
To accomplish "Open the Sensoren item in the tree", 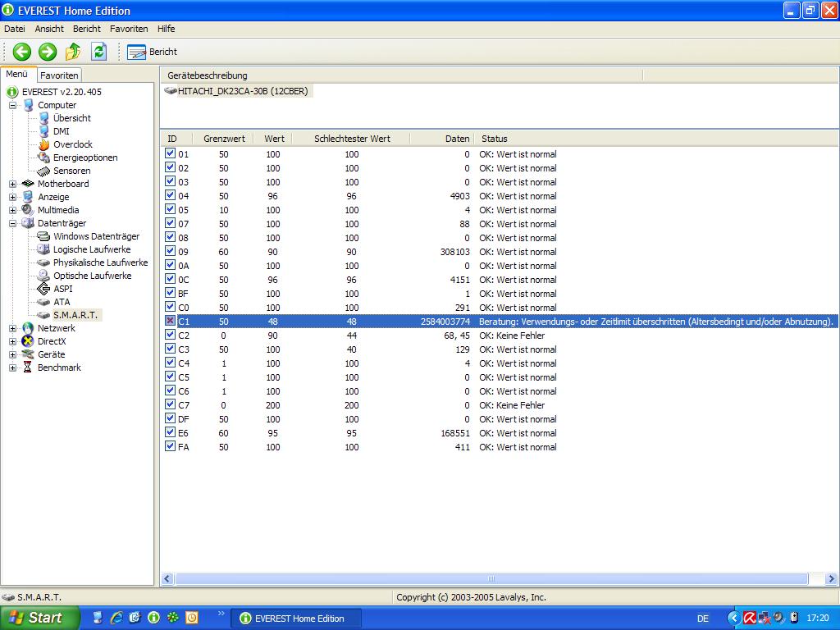I will [71, 171].
